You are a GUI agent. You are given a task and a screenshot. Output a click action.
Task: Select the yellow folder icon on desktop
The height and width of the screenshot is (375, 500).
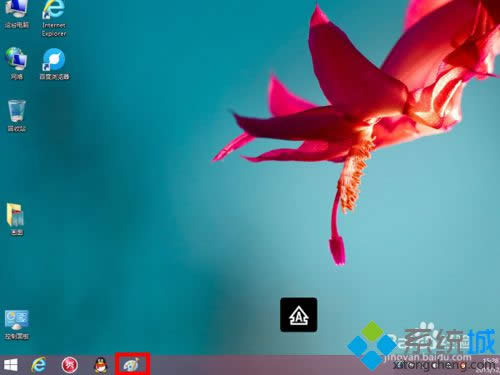pyautogui.click(x=16, y=219)
